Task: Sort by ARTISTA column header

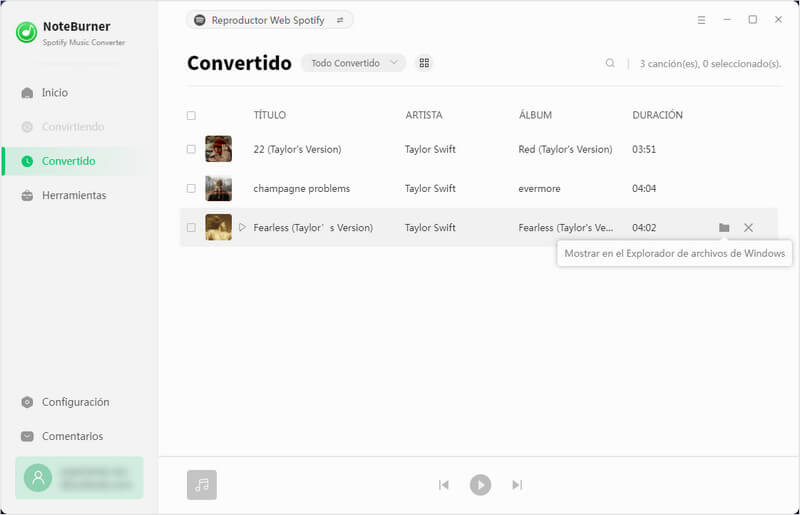Action: click(x=423, y=115)
